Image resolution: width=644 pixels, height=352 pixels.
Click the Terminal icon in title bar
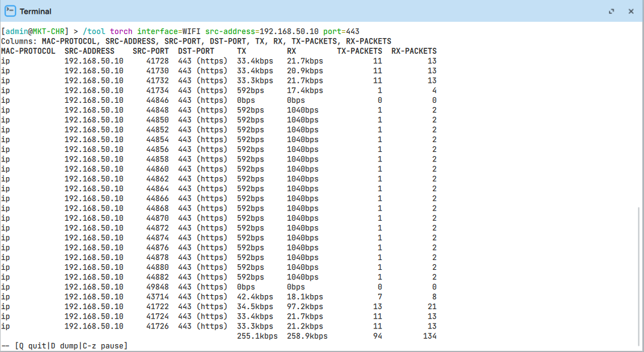click(10, 11)
